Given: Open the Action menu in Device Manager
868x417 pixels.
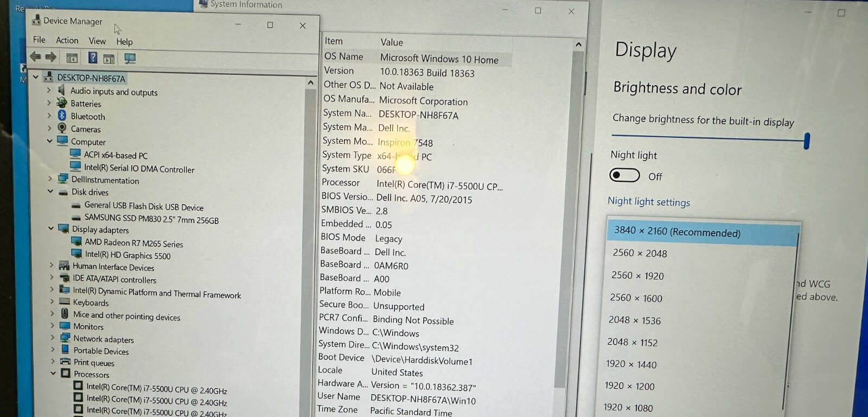Looking at the screenshot, I should pyautogui.click(x=67, y=40).
